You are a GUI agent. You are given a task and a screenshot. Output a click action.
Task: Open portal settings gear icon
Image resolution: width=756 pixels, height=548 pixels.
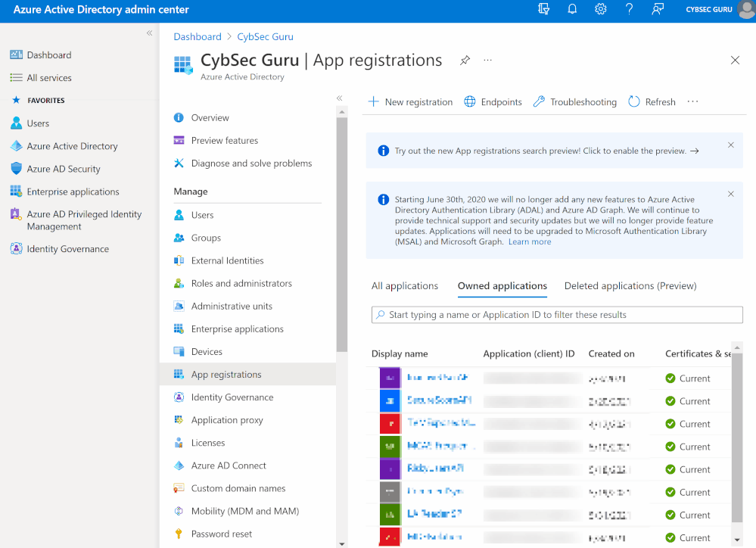tap(600, 9)
